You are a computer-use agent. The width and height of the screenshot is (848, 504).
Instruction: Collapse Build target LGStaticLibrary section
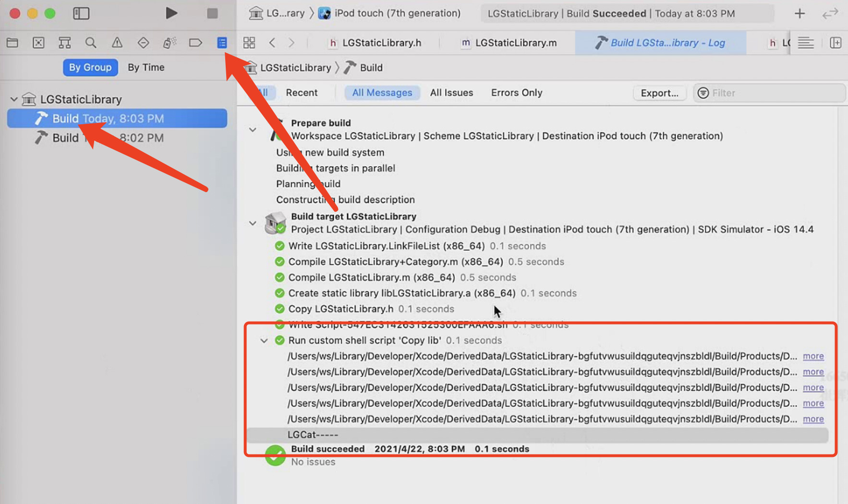(x=253, y=223)
